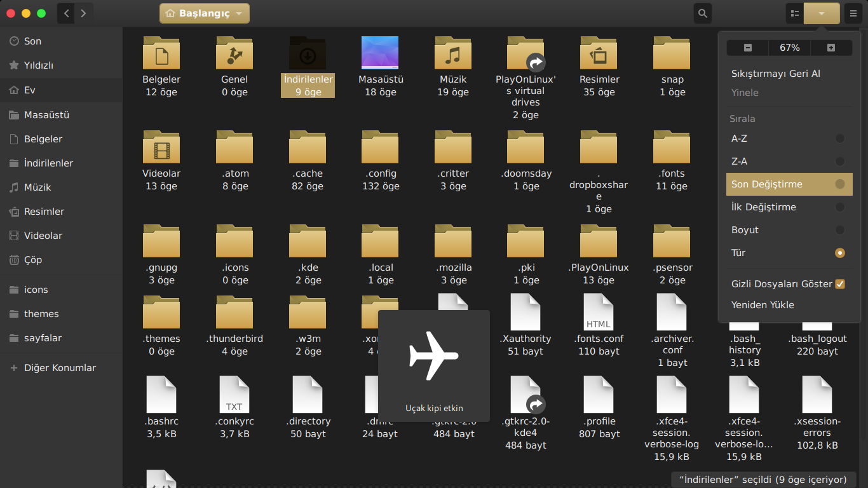Image resolution: width=868 pixels, height=488 pixels.
Task: Open Son (recent) in sidebar
Action: [x=61, y=41]
